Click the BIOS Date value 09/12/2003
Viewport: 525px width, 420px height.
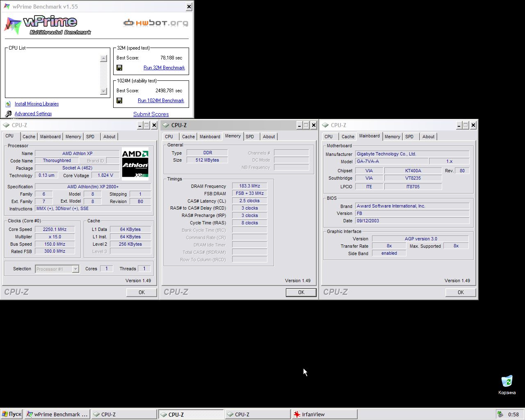pyautogui.click(x=412, y=221)
